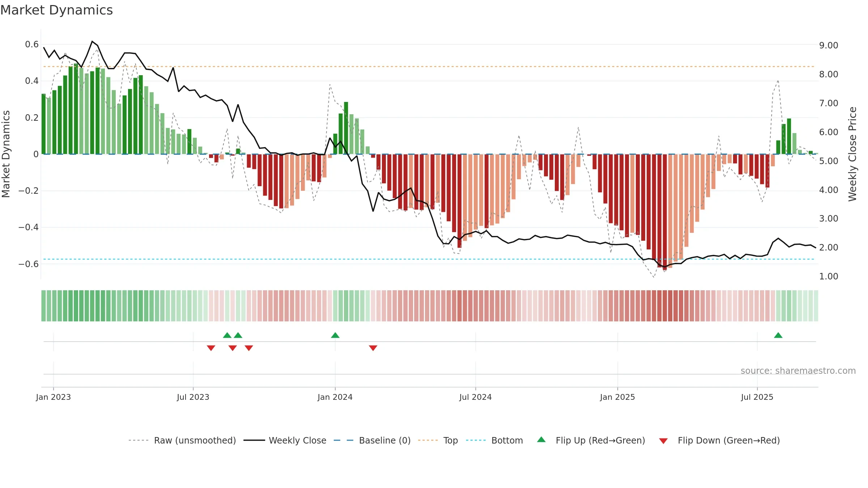Click the 0.4 left axis label
This screenshot has width=868, height=488.
pos(32,81)
